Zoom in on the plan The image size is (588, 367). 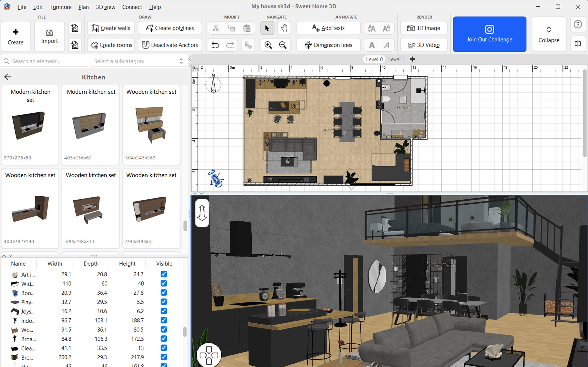click(268, 45)
